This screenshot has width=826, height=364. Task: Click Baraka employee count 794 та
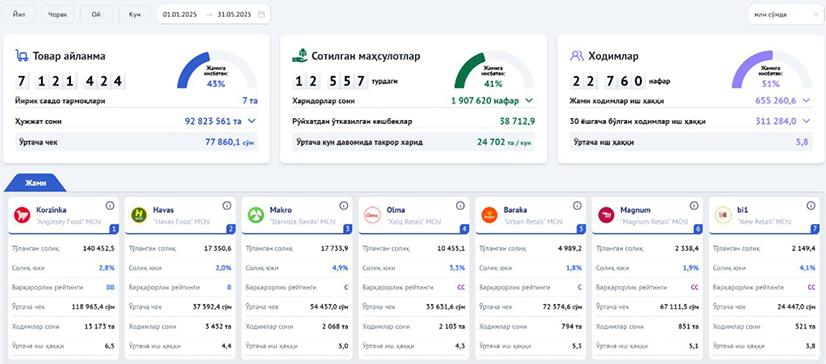(572, 327)
